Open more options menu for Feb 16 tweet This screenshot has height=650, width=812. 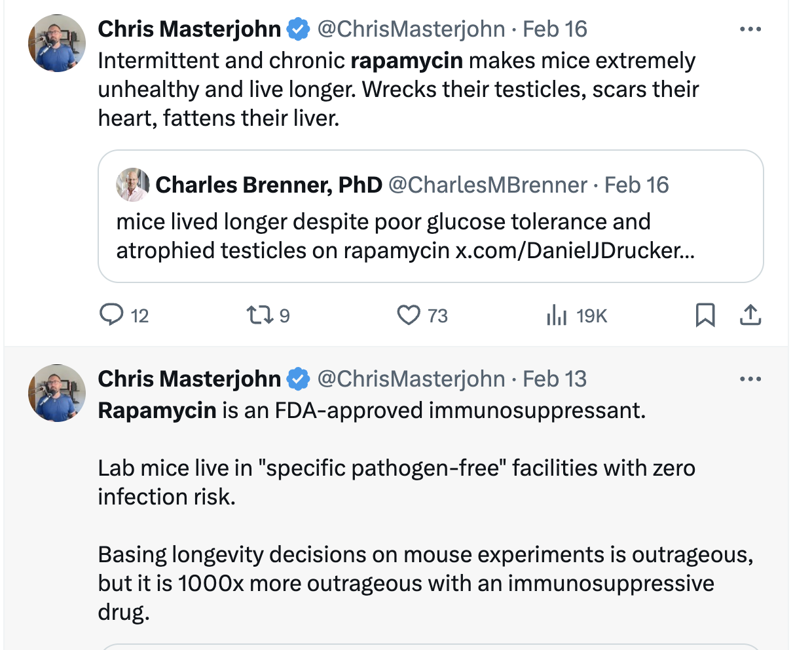750,29
